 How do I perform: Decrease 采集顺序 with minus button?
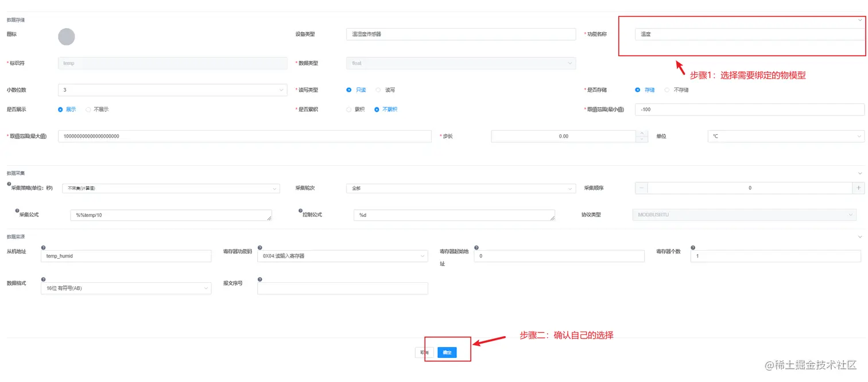click(x=641, y=188)
